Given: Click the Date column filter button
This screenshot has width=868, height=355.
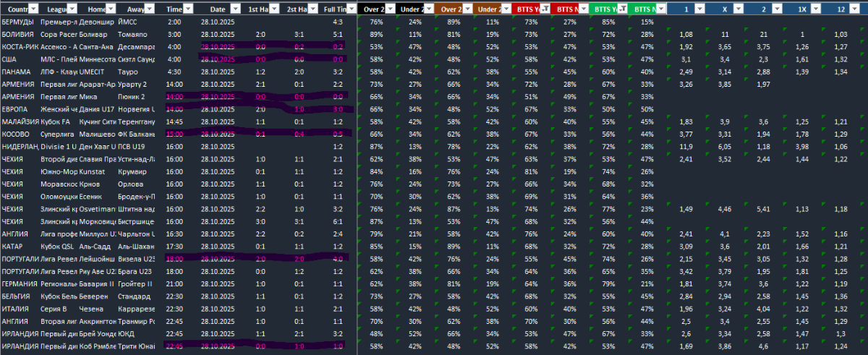Looking at the screenshot, I should coord(236,9).
